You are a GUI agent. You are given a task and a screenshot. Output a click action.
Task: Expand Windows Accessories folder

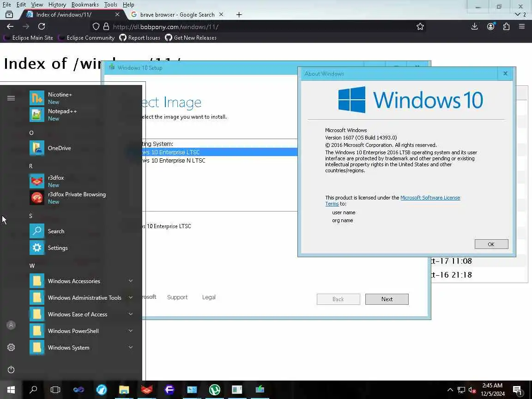tap(81, 281)
